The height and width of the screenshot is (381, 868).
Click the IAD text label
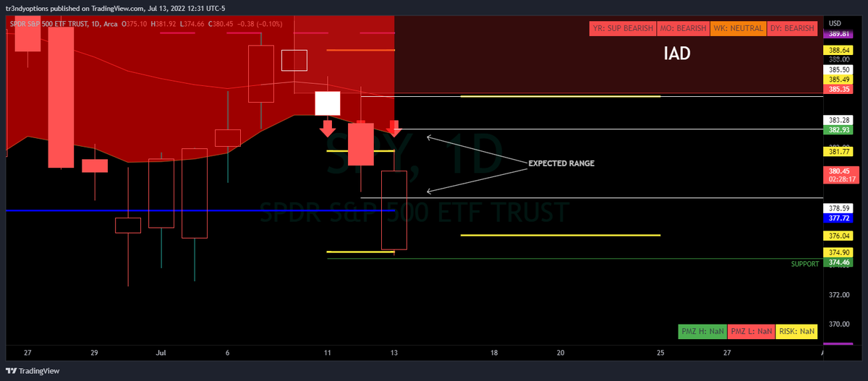(x=677, y=53)
